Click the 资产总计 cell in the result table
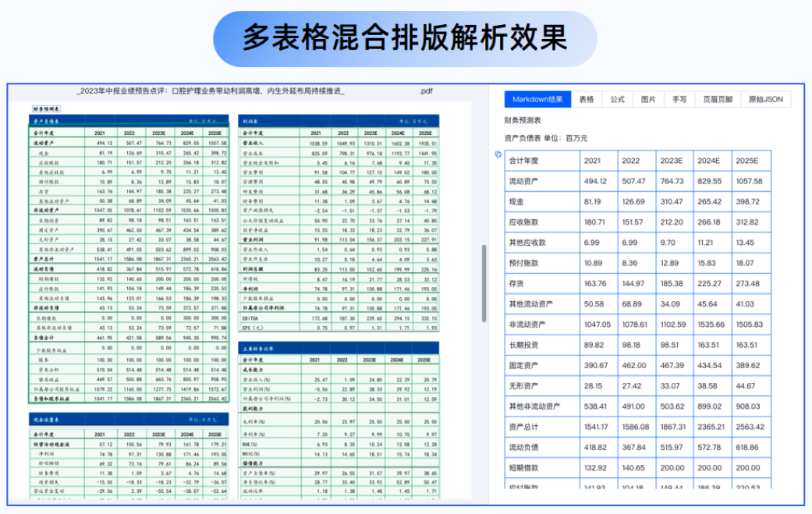The width and height of the screenshot is (812, 514). coord(542,427)
